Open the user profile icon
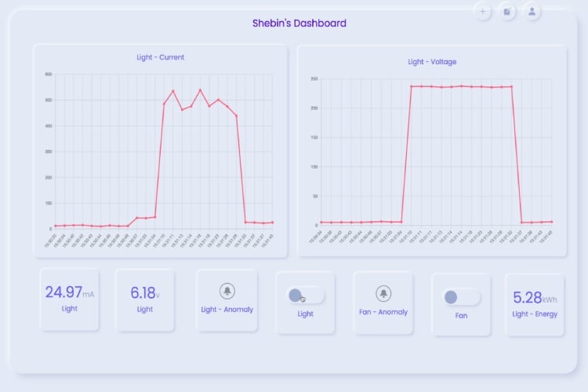Viewport: 588px width, 392px height. [x=532, y=12]
